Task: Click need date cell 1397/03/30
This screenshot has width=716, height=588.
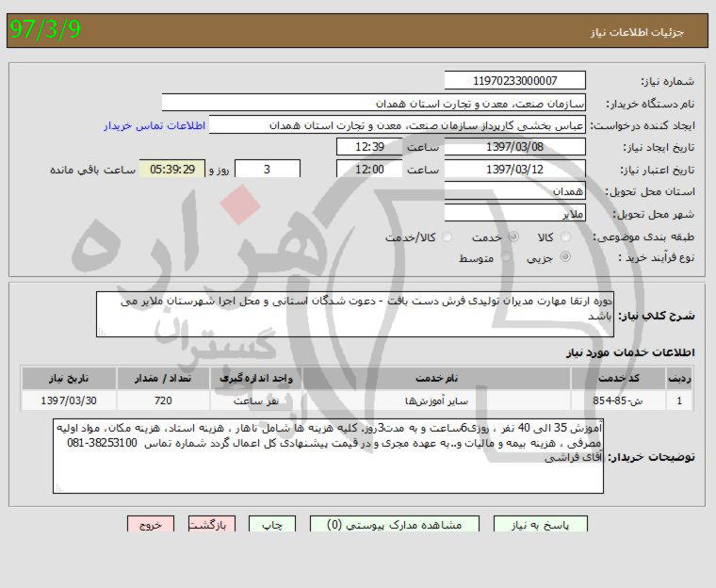Action: (69, 400)
